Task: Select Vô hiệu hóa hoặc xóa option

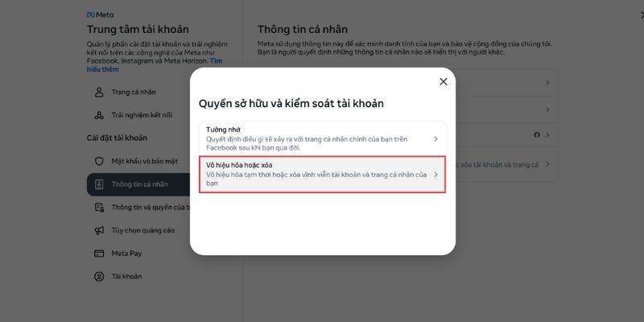Action: click(x=323, y=174)
